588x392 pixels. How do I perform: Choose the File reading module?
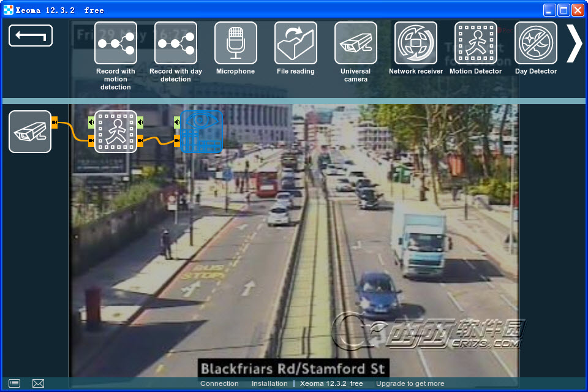click(x=296, y=43)
